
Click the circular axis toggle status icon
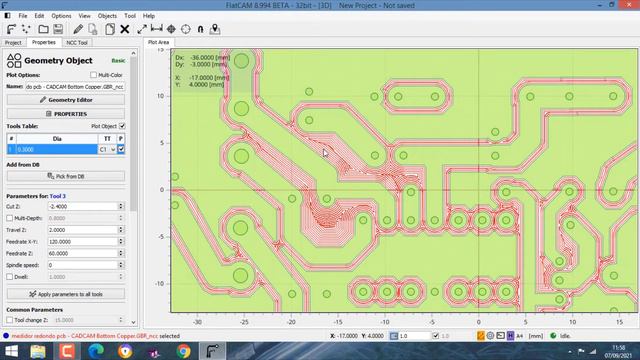click(x=490, y=336)
